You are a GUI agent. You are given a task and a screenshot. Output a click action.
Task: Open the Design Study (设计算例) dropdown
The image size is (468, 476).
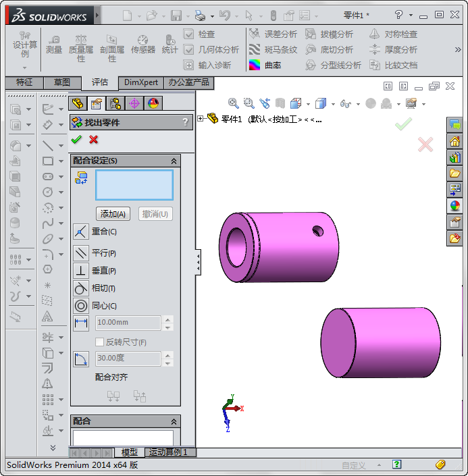pyautogui.click(x=25, y=68)
